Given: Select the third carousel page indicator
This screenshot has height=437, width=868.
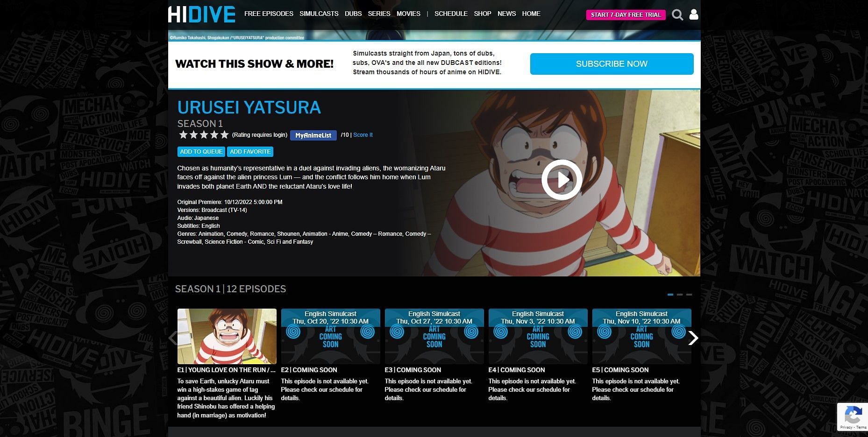Looking at the screenshot, I should tap(689, 295).
